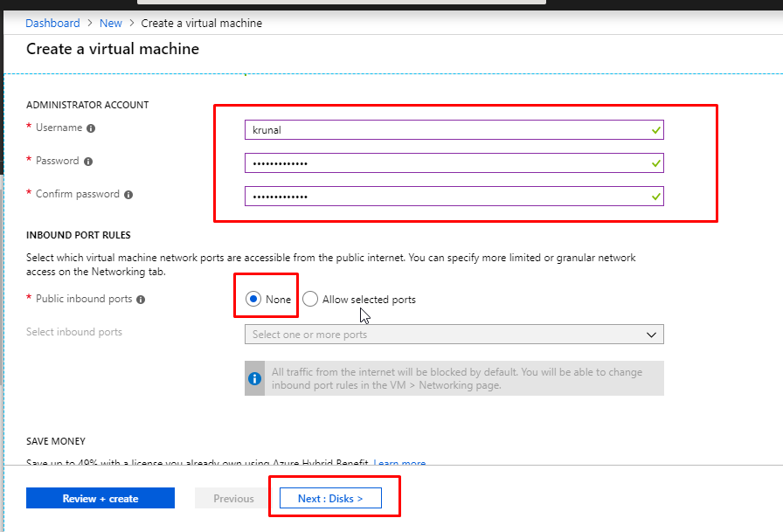Focus the Username text field
783x532 pixels.
(446, 130)
